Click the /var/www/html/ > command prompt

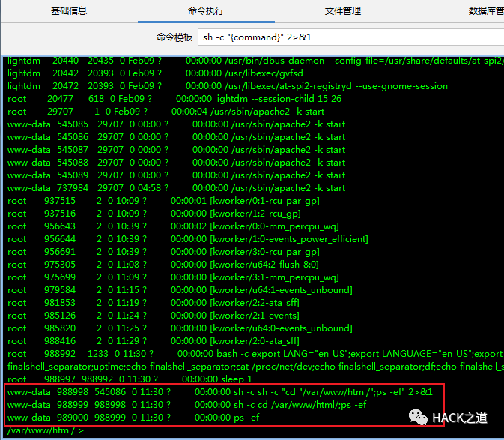tap(46, 430)
